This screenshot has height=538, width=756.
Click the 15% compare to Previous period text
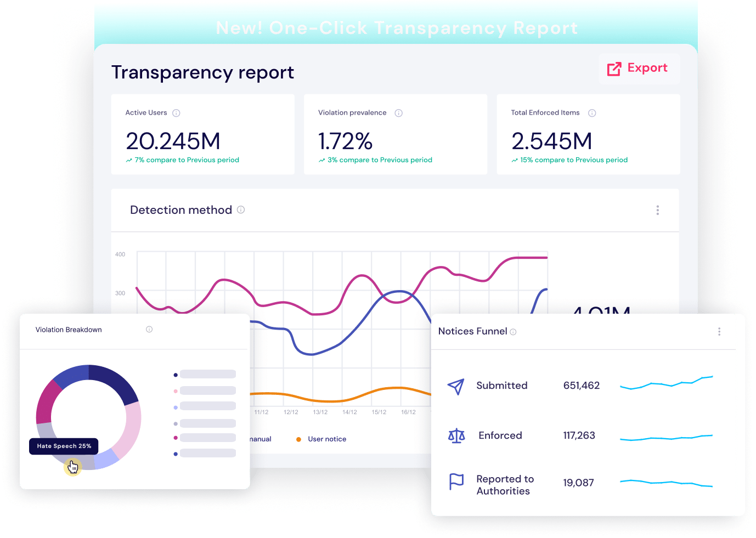coord(574,160)
